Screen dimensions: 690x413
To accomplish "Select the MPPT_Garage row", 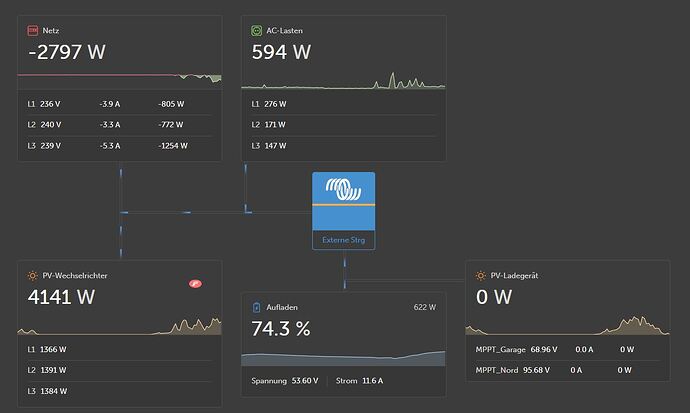I will click(568, 349).
